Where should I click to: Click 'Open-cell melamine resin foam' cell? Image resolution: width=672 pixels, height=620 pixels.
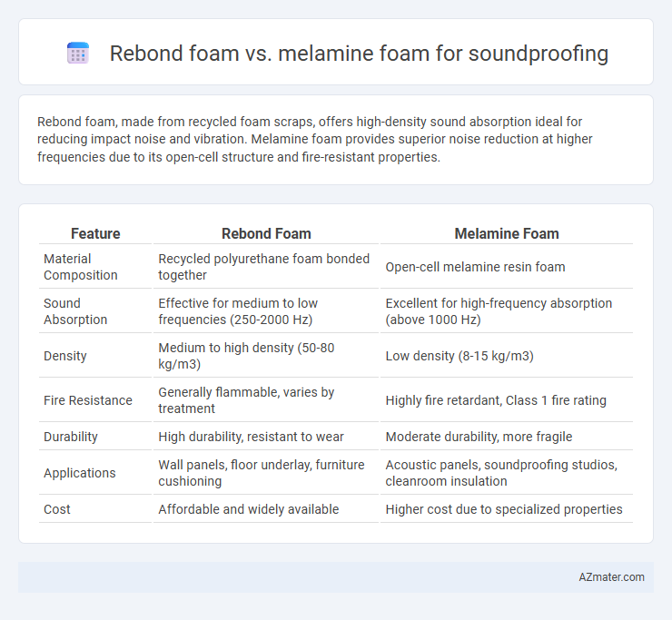point(475,267)
